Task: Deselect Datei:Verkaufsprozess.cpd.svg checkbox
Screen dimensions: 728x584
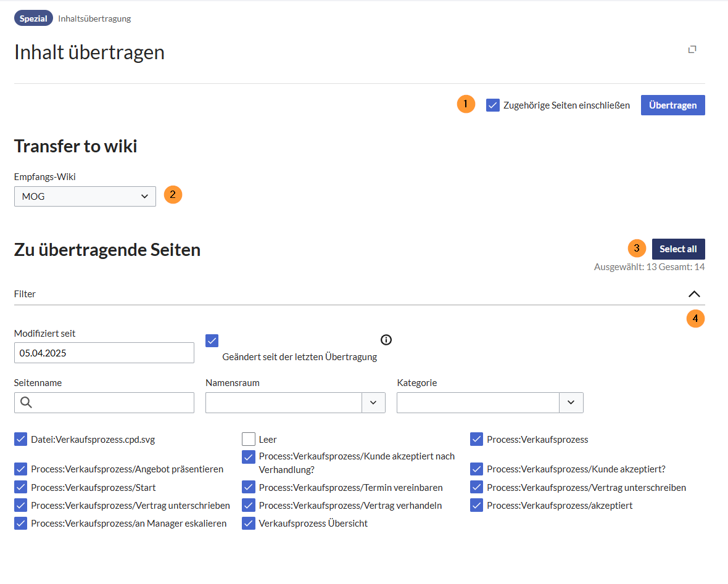Action: (21, 439)
